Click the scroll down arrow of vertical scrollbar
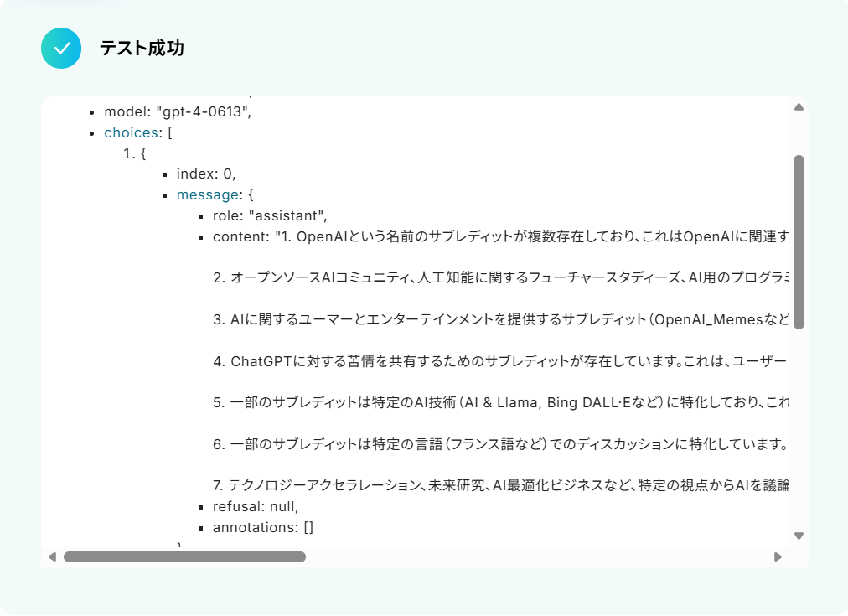Screen dimensions: 848x616 [799, 536]
